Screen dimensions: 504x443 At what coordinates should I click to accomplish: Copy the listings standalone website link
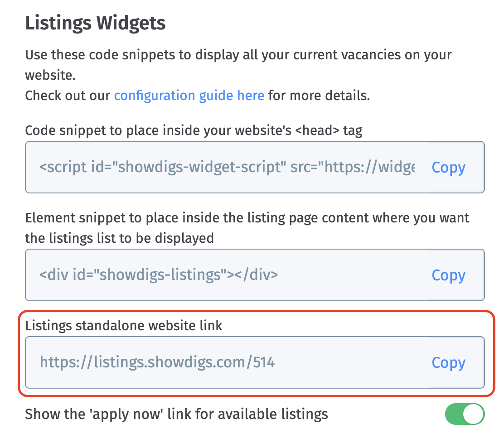click(448, 363)
